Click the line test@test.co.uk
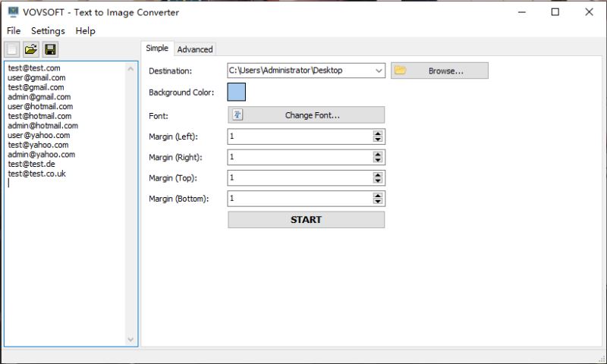The image size is (607, 364). [x=36, y=174]
